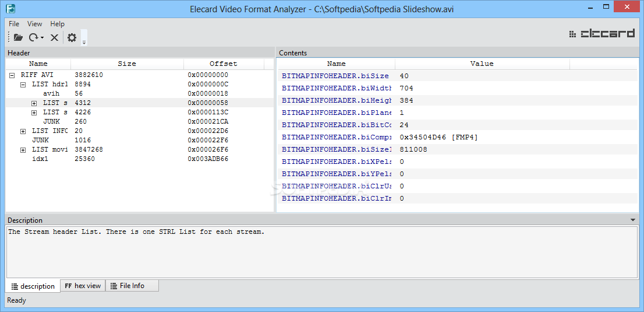Viewport: 644px width, 312px height.
Task: Click offset 0x00000000 in Header tree
Action: coord(208,75)
